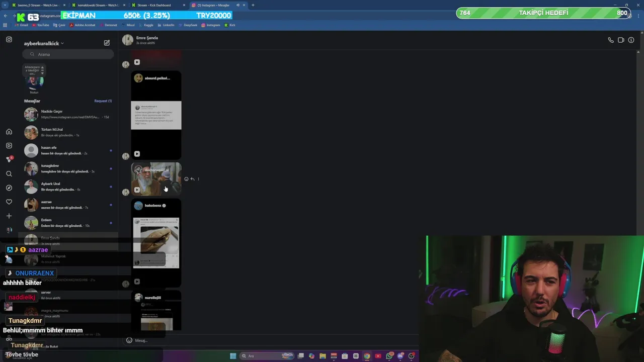Open Request (1) message requests
Viewport: 644px width, 362px height.
click(103, 101)
